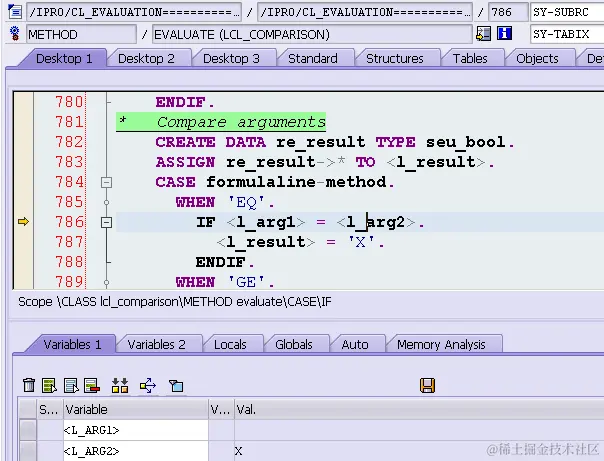604x461 pixels.
Task: Show the Globals tab
Action: (294, 344)
